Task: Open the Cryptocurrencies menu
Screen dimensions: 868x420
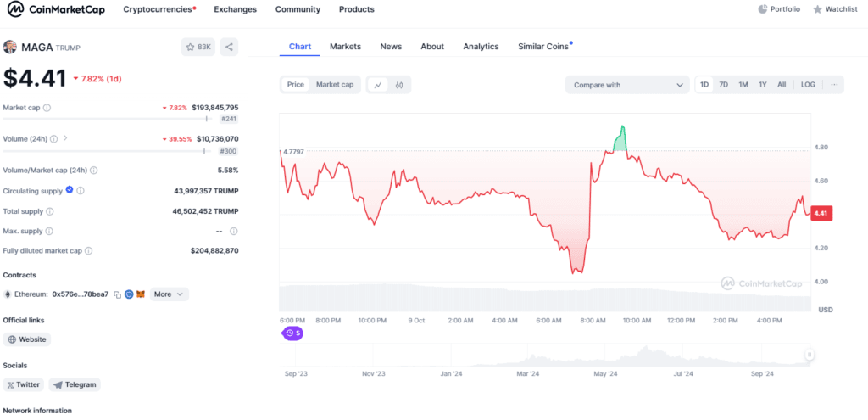Action: 159,9
